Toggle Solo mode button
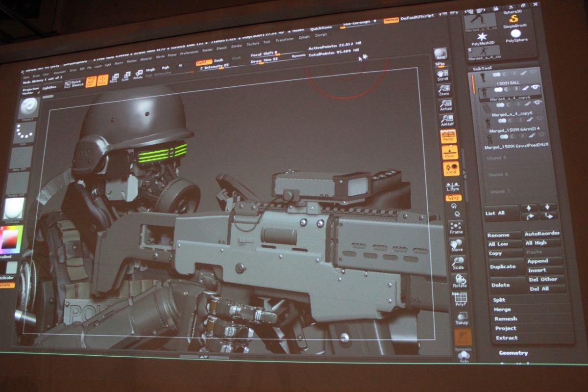The width and height of the screenshot is (588, 392). [464, 356]
